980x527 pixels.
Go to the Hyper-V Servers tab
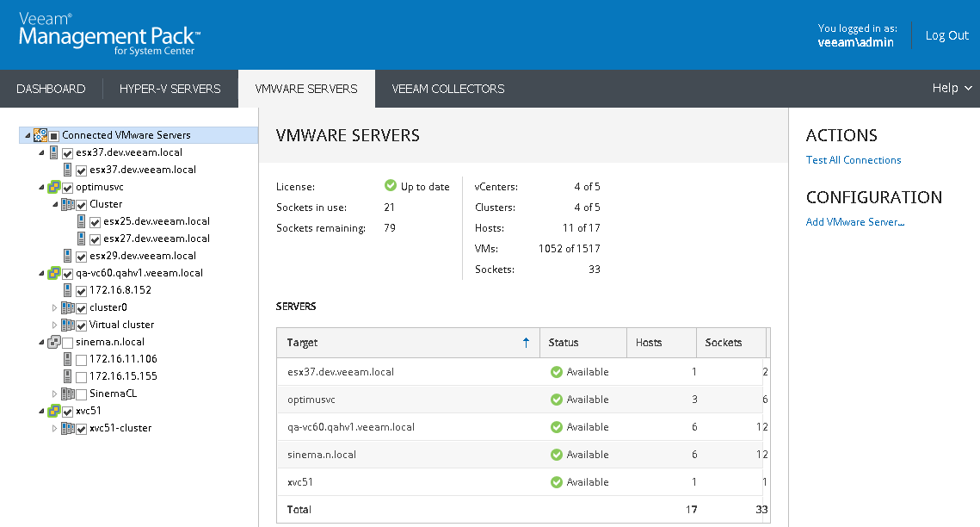click(169, 89)
